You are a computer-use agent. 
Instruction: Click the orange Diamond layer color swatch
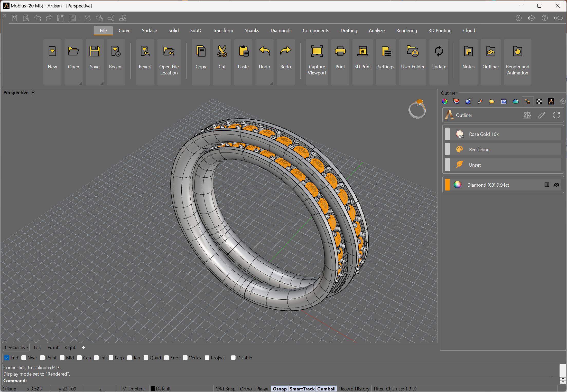click(448, 185)
